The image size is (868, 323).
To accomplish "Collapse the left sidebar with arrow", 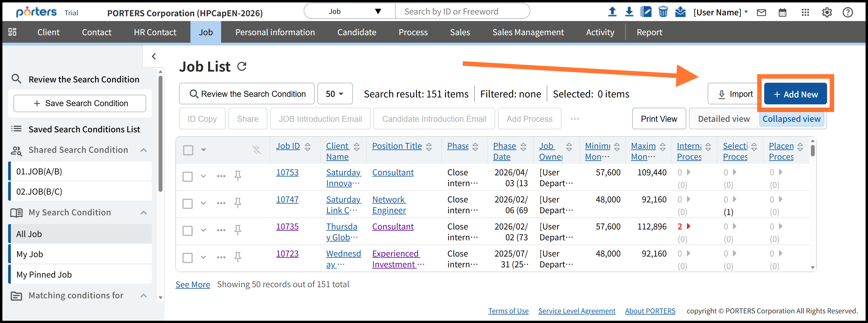I will [x=154, y=56].
